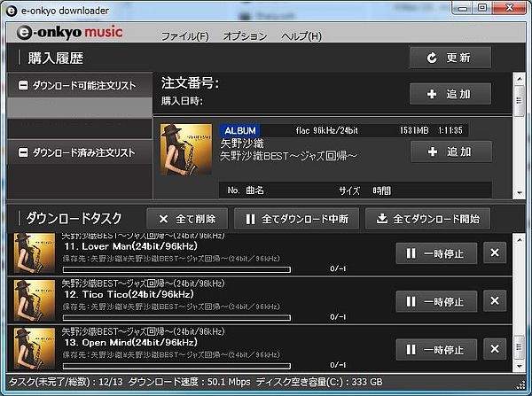The width and height of the screenshot is (532, 396).
Task: Click the 更新 refresh button
Action: click(450, 58)
